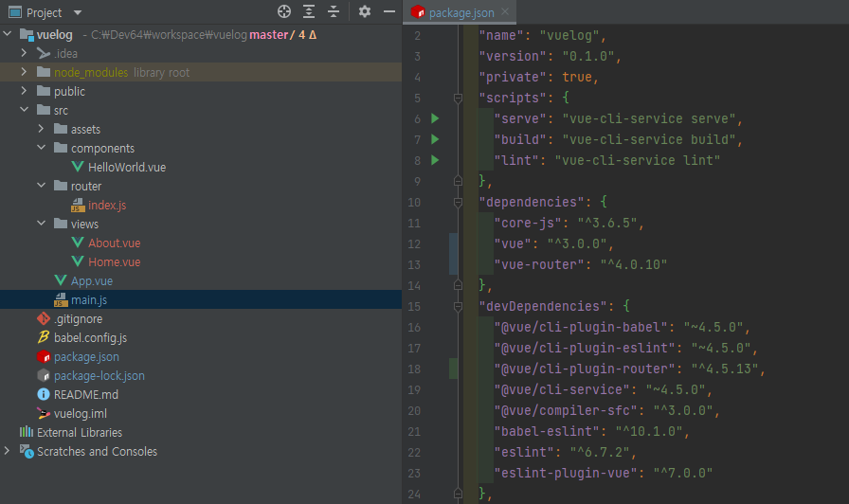Select README.md file
The width and height of the screenshot is (849, 504).
click(x=86, y=395)
